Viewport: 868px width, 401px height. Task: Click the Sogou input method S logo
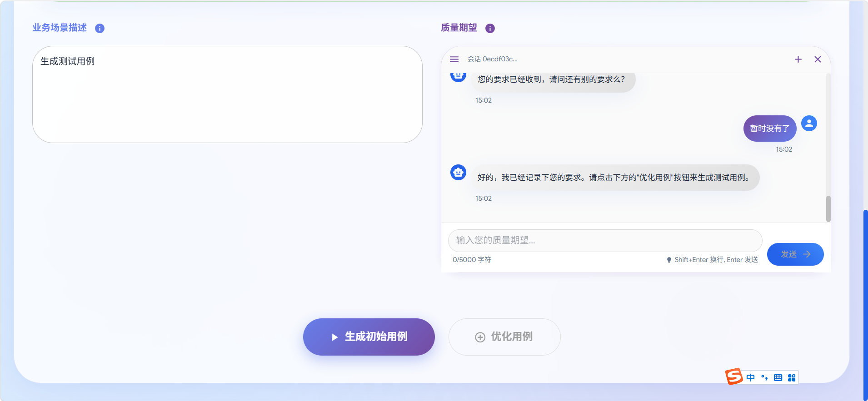733,376
